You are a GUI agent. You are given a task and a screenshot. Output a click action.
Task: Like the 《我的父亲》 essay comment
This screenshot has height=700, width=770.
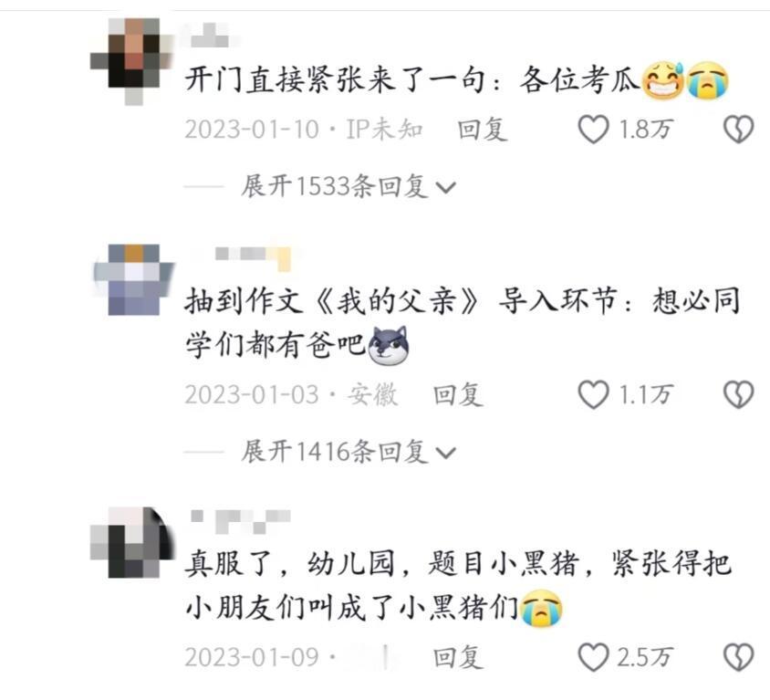coord(593,394)
